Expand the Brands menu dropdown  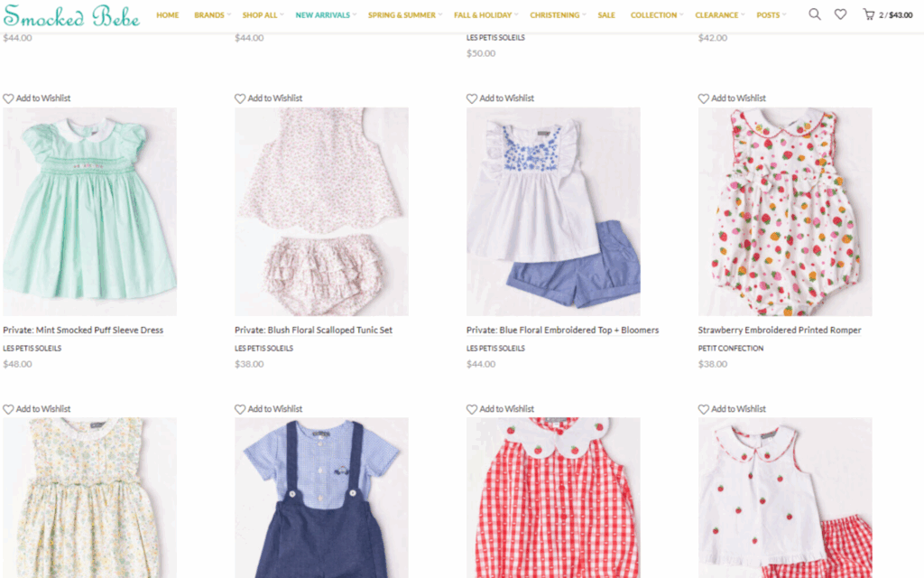point(212,15)
